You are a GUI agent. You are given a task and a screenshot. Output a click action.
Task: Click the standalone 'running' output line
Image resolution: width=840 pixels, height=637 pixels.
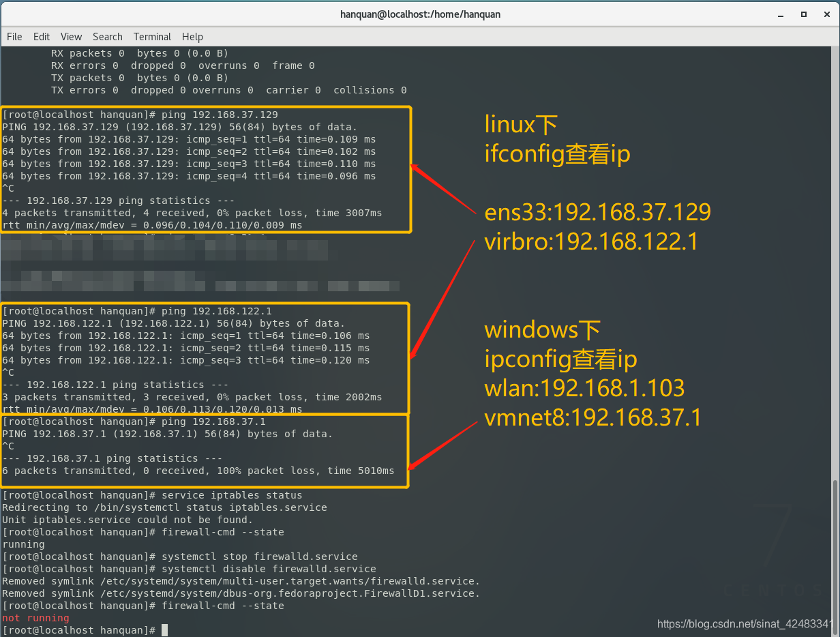click(23, 544)
